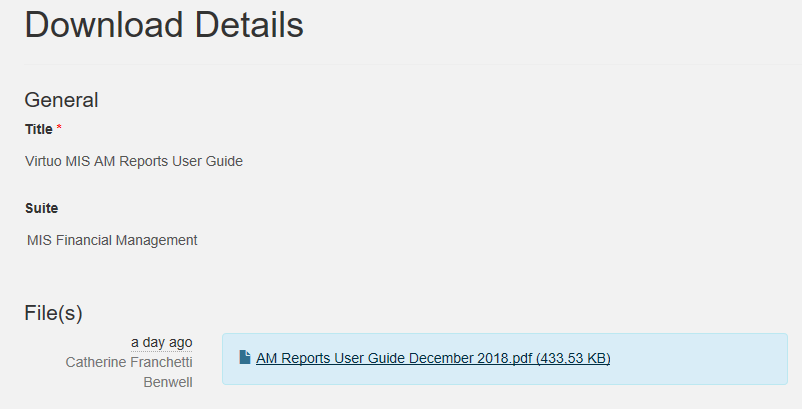This screenshot has width=802, height=409.
Task: Open AM Reports User Guide December 2018.pdf
Action: pos(433,358)
